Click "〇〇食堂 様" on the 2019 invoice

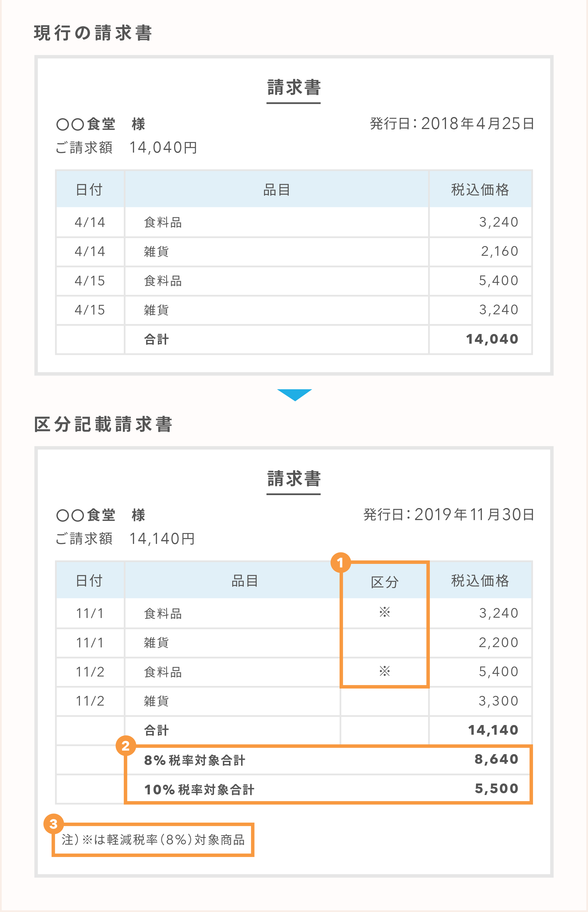point(101,515)
